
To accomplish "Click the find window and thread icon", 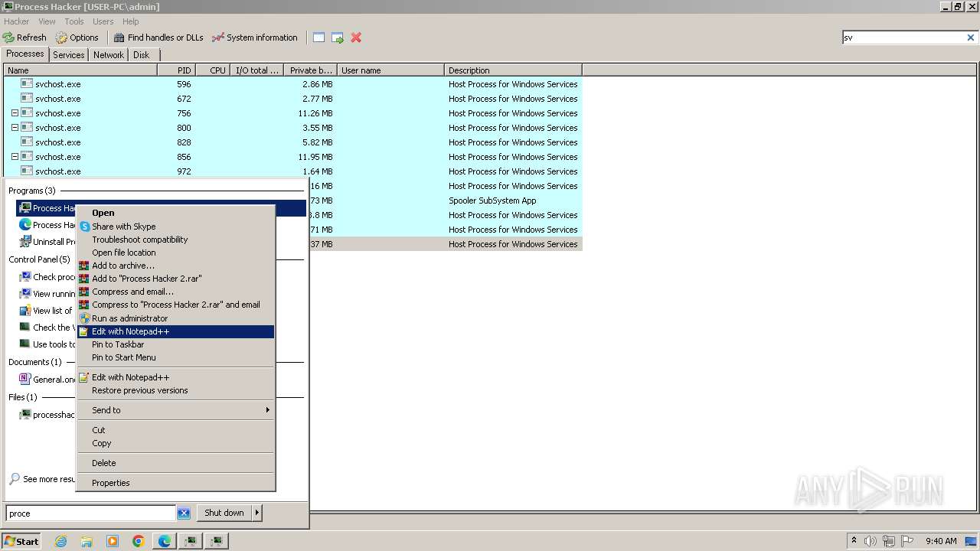I will (338, 37).
